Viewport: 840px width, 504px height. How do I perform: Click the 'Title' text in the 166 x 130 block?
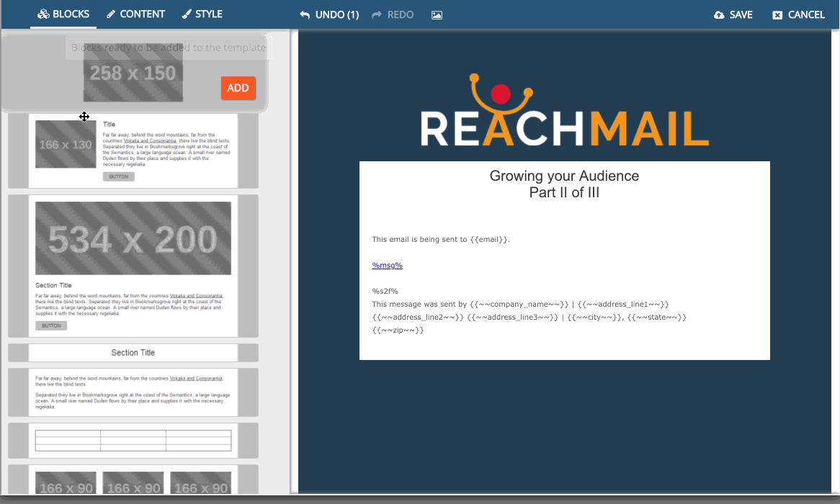(x=109, y=125)
